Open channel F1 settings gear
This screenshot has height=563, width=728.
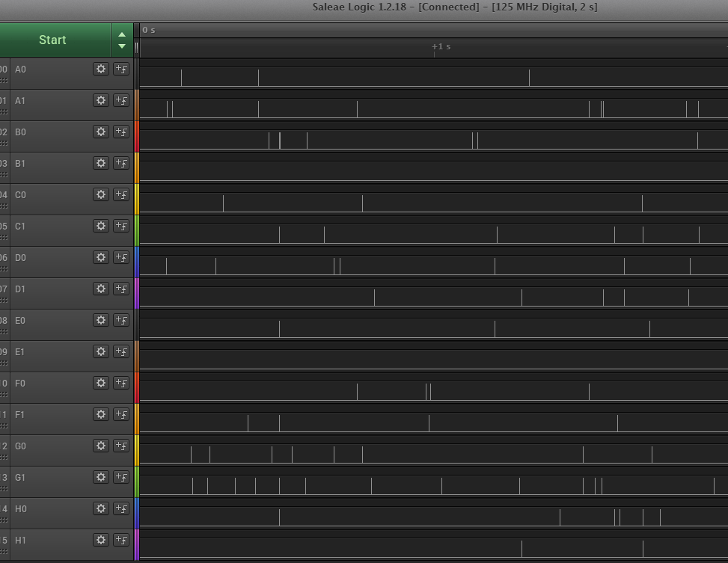[101, 414]
